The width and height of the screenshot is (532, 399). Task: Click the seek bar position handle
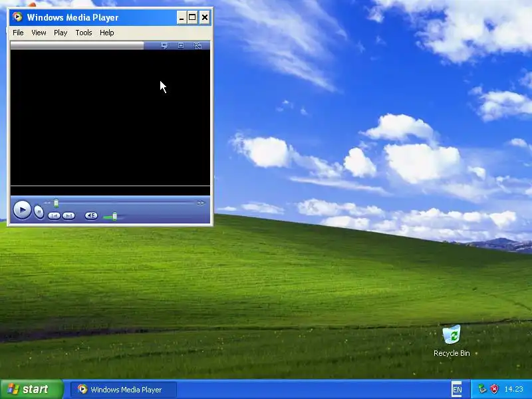57,203
